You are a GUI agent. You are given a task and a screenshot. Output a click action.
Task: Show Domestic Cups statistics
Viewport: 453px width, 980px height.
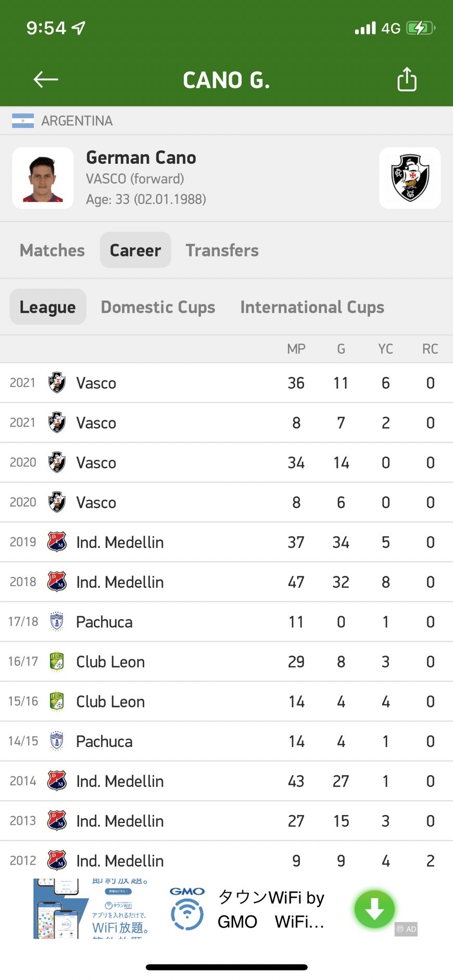pyautogui.click(x=158, y=307)
